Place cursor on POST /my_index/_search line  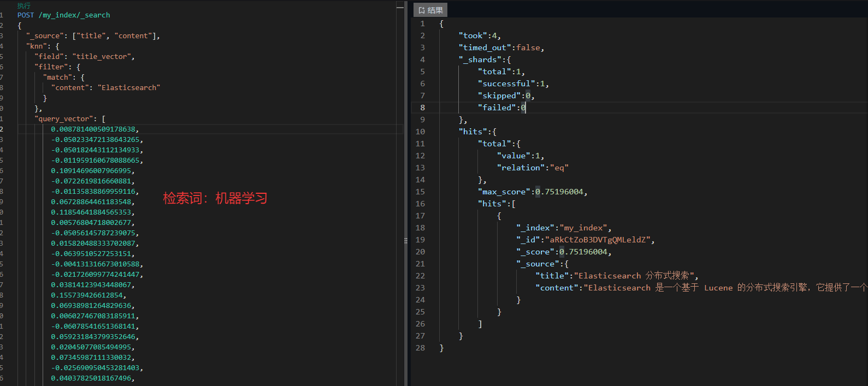(63, 15)
